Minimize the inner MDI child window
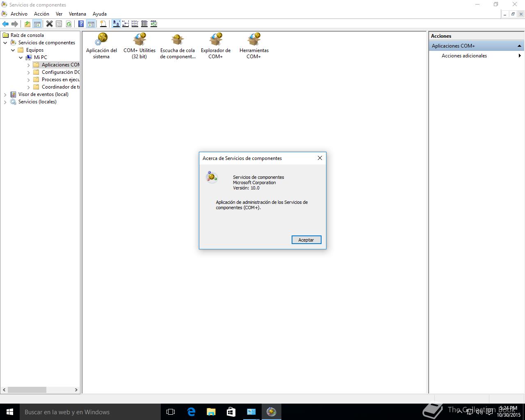The image size is (525, 420). pyautogui.click(x=505, y=14)
